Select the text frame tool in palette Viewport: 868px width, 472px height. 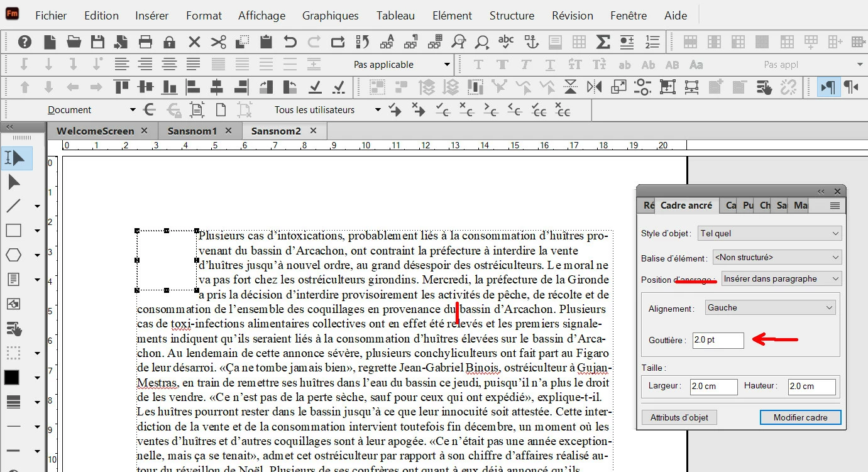pyautogui.click(x=13, y=279)
